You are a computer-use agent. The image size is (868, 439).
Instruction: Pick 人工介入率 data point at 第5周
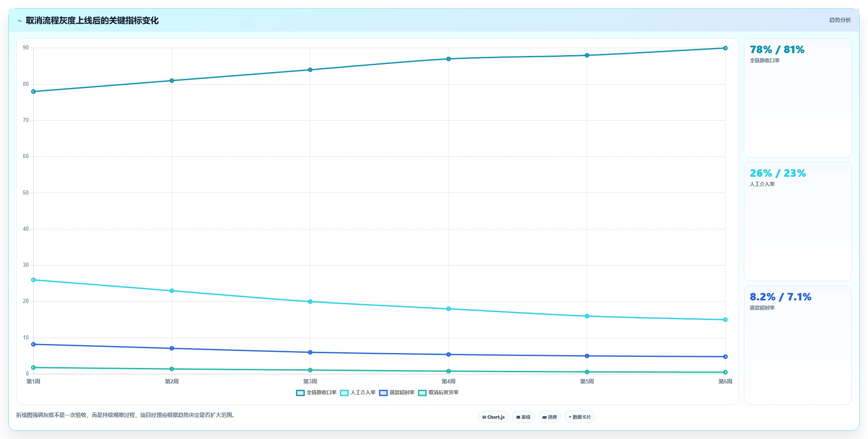point(587,316)
